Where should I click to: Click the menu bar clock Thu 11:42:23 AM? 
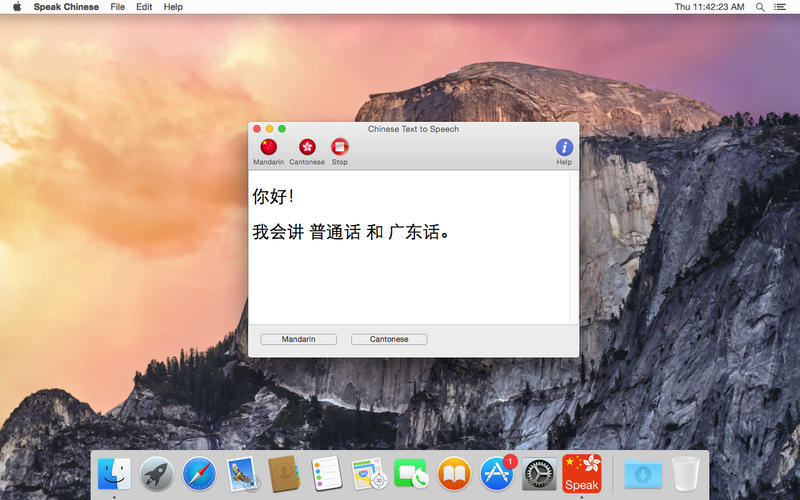(709, 7)
